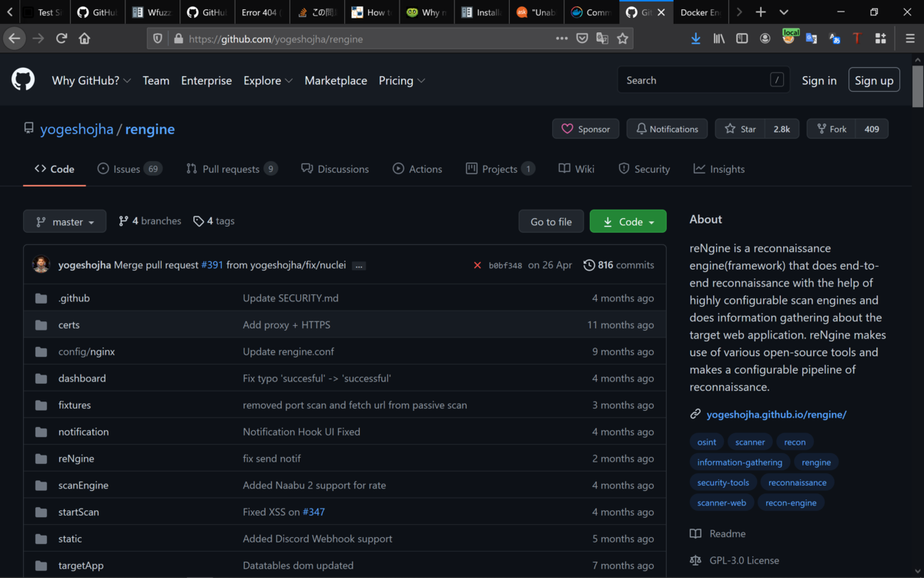This screenshot has width=924, height=578.
Task: Open the green Code download dropdown
Action: [x=628, y=221]
